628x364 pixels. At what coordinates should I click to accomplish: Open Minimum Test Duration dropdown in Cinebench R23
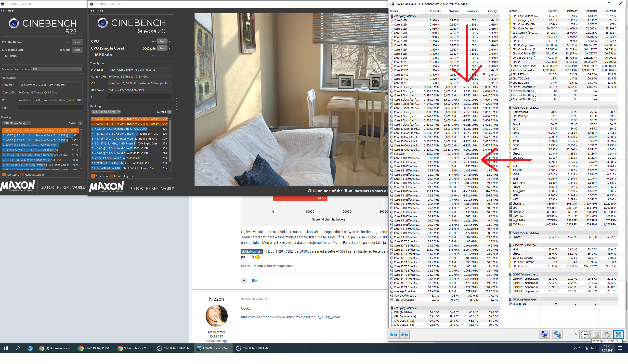[57, 69]
